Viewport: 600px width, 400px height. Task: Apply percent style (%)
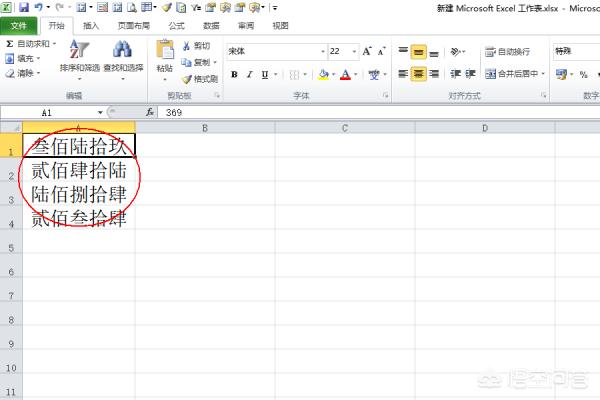click(x=584, y=74)
